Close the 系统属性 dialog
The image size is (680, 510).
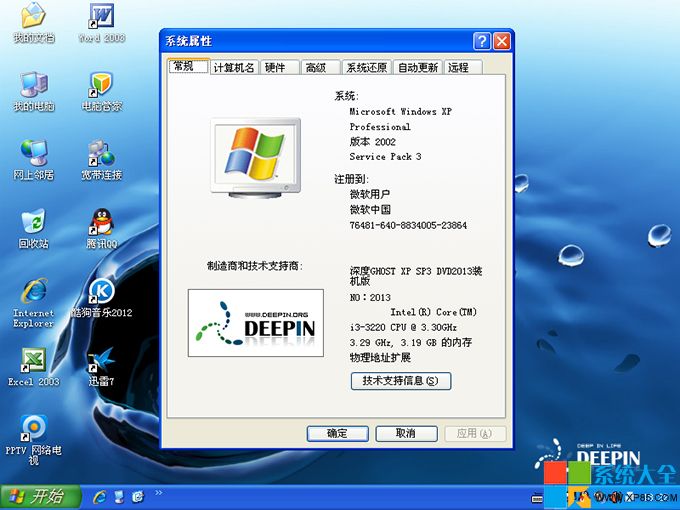[x=502, y=41]
